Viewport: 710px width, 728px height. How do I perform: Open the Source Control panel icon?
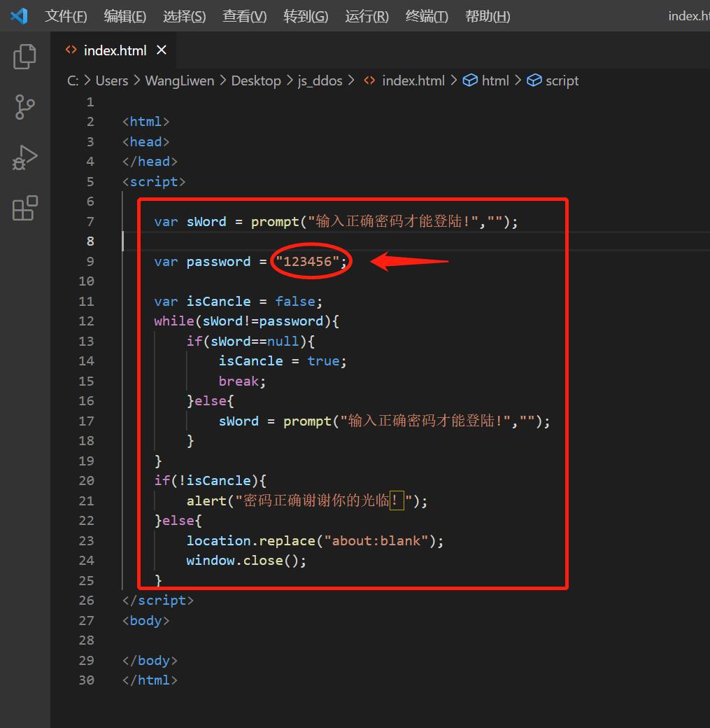pyautogui.click(x=24, y=106)
